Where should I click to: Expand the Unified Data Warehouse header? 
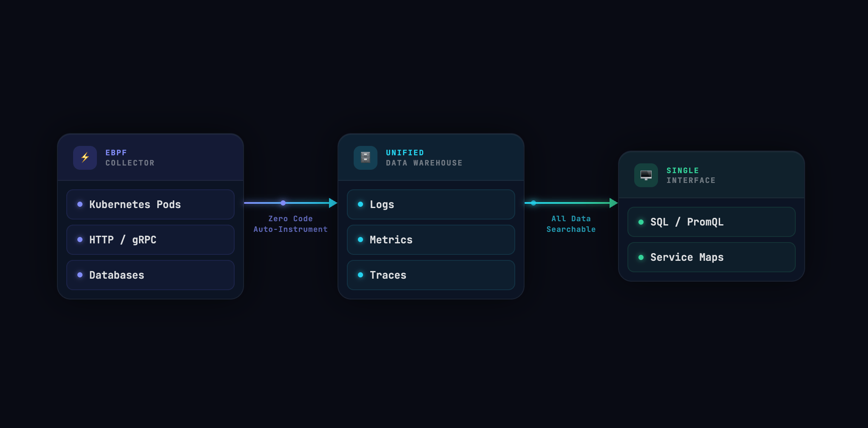point(431,157)
